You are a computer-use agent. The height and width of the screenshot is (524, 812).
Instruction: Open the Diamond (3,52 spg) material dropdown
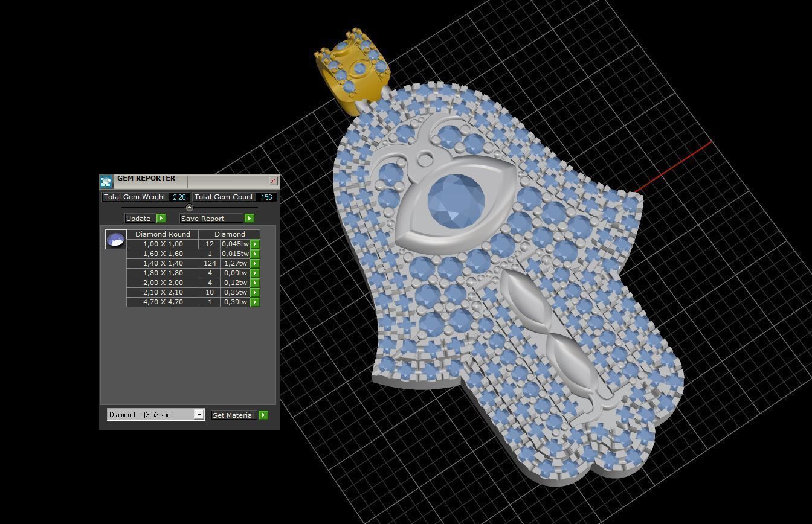click(x=156, y=415)
